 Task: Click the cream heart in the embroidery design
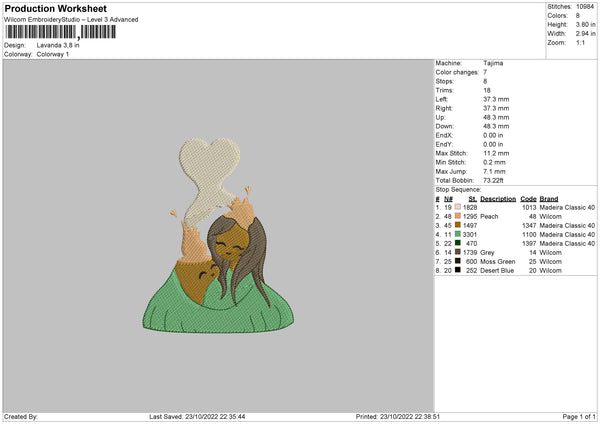pos(220,158)
